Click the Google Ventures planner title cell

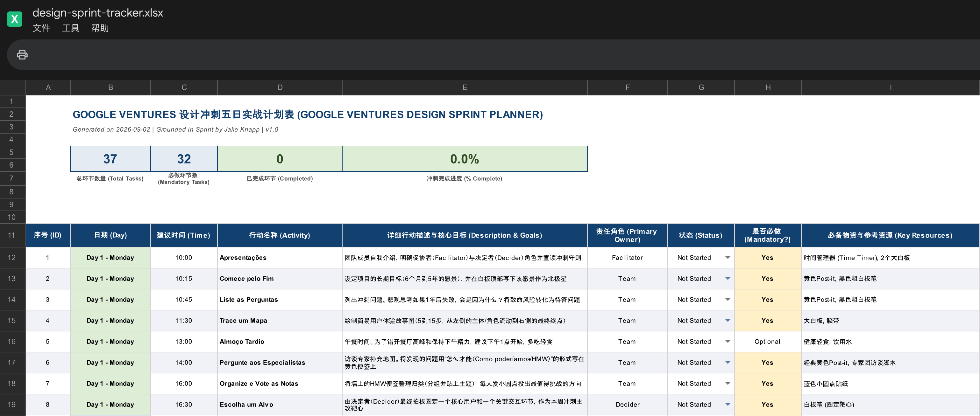click(x=307, y=114)
